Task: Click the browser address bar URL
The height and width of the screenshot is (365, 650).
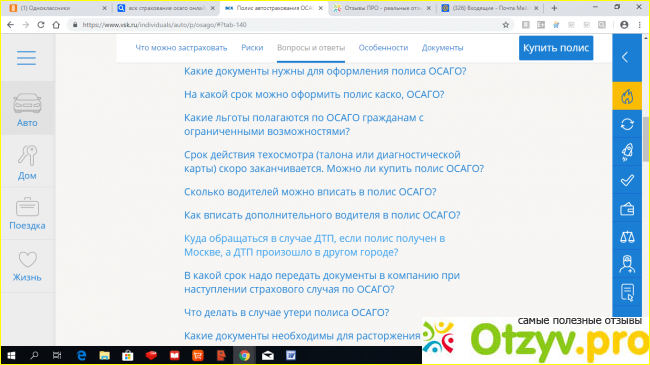Action: point(165,25)
